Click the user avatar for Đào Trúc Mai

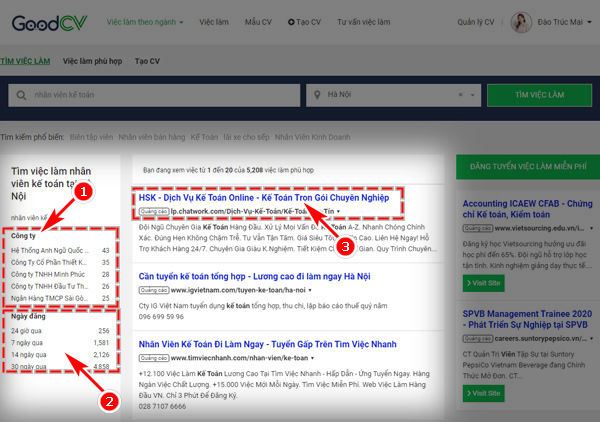pos(523,21)
